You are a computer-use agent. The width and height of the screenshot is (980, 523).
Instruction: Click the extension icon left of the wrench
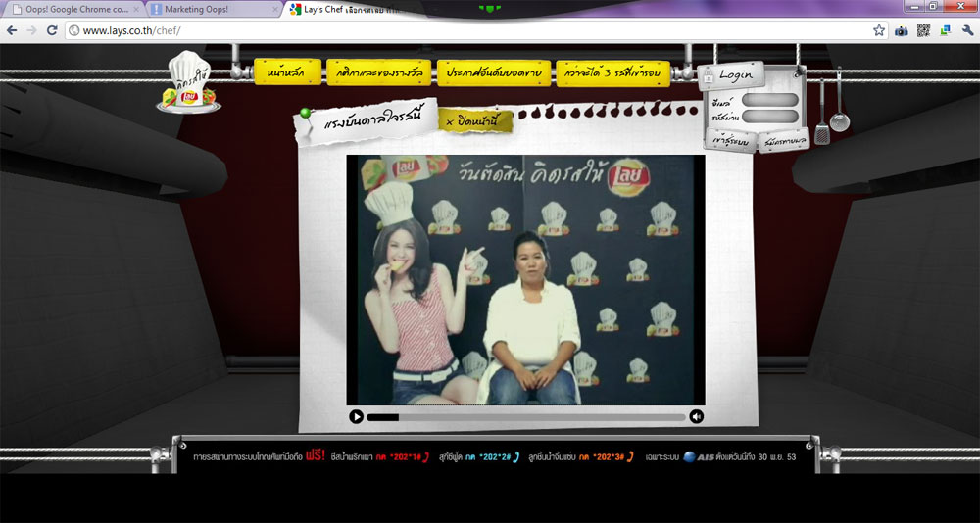tap(945, 30)
